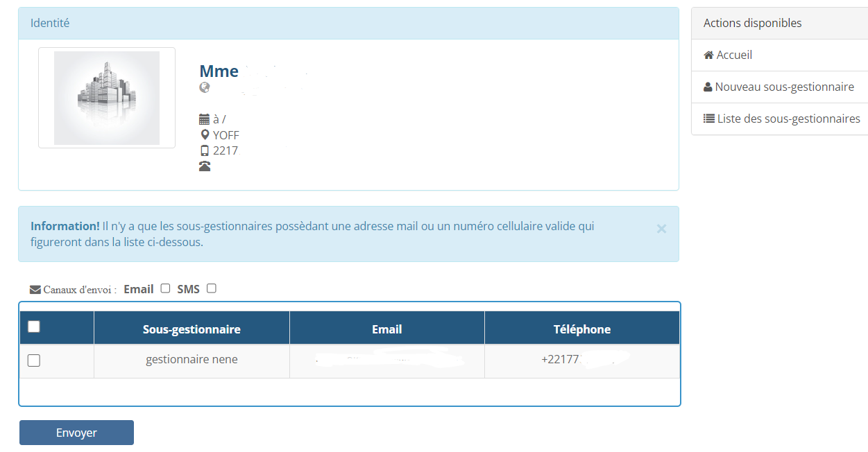The width and height of the screenshot is (868, 452).
Task: Enable the Email sending channel checkbox
Action: pyautogui.click(x=165, y=288)
